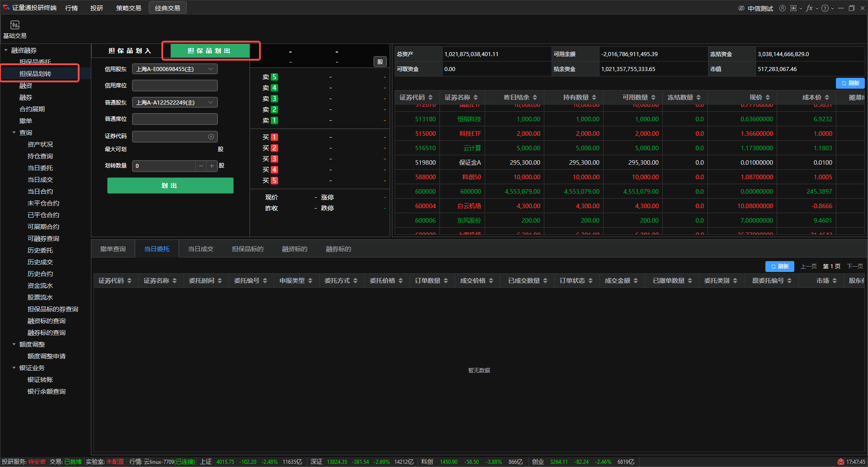The height and width of the screenshot is (467, 868).
Task: Click into the 信用席位 input field
Action: [175, 86]
